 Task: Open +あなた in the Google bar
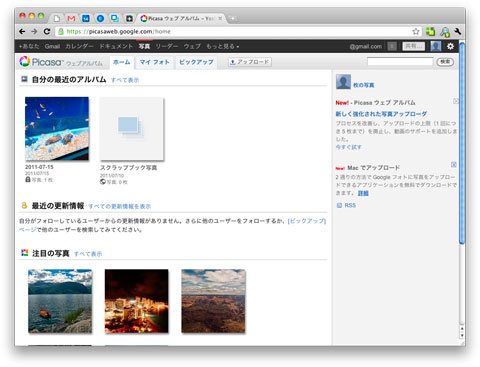(x=29, y=46)
